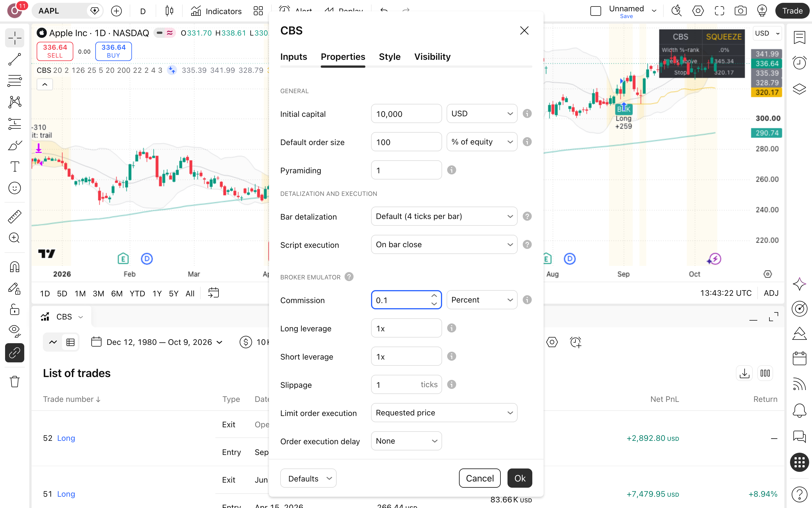Activate the magnet mode icon
Viewport: 812px width, 508px height.
pos(14,267)
